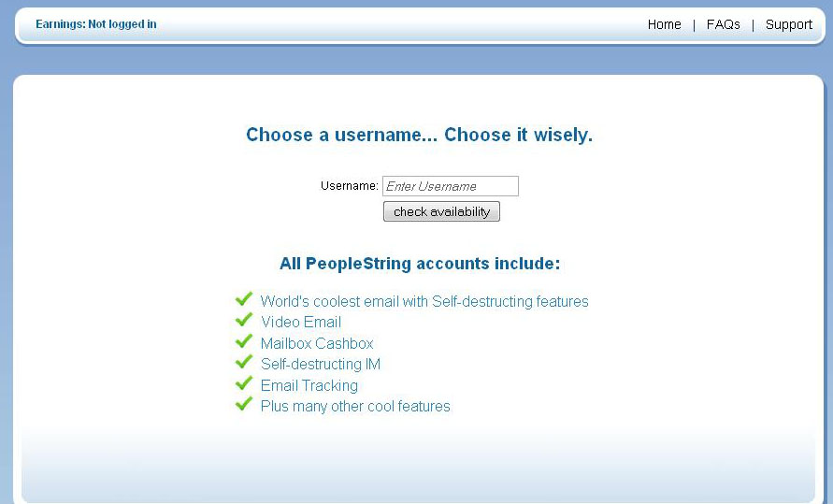Click the Home link in top navigation
This screenshot has width=833, height=504.
coord(664,24)
